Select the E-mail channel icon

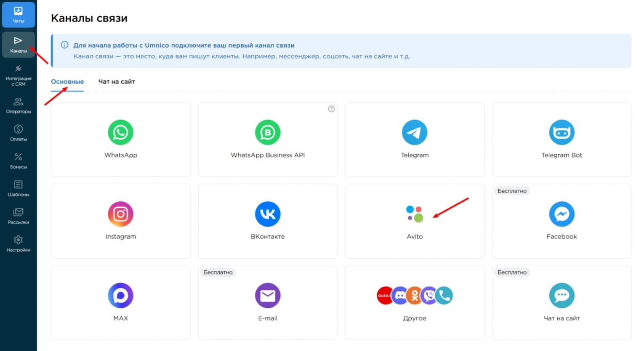(268, 296)
